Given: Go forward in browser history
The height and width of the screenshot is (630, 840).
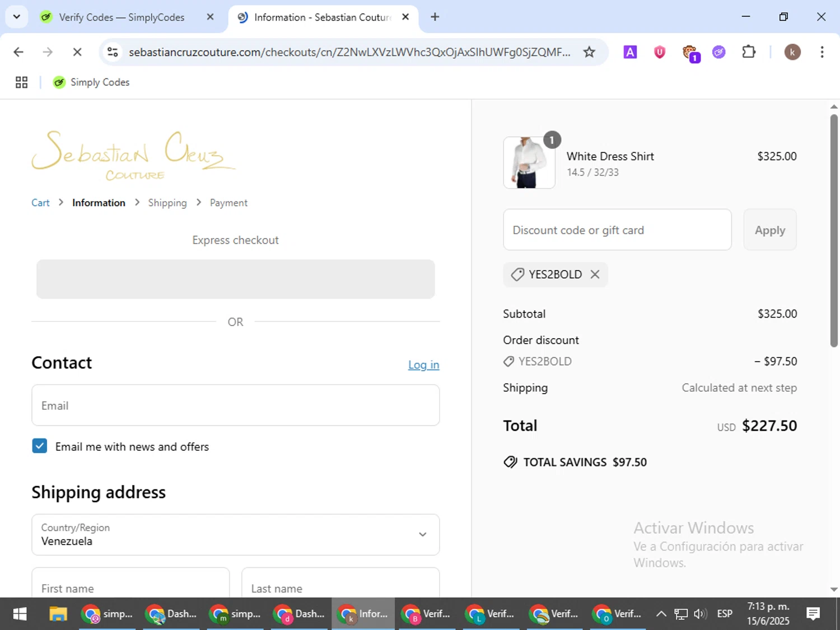Looking at the screenshot, I should pos(48,52).
